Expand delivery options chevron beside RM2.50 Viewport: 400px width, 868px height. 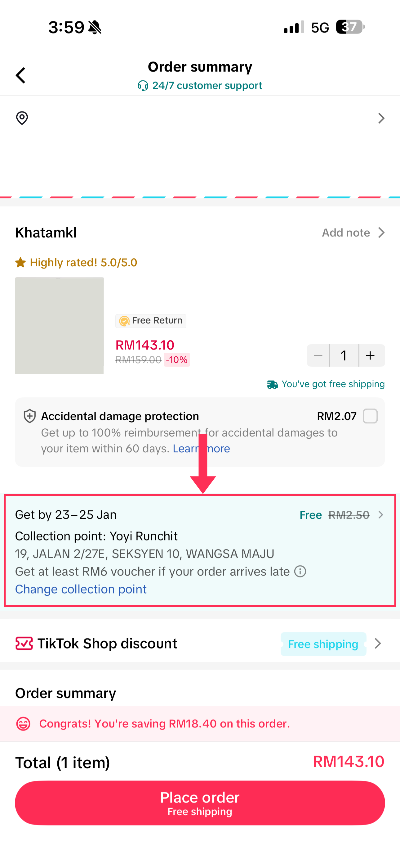[381, 514]
